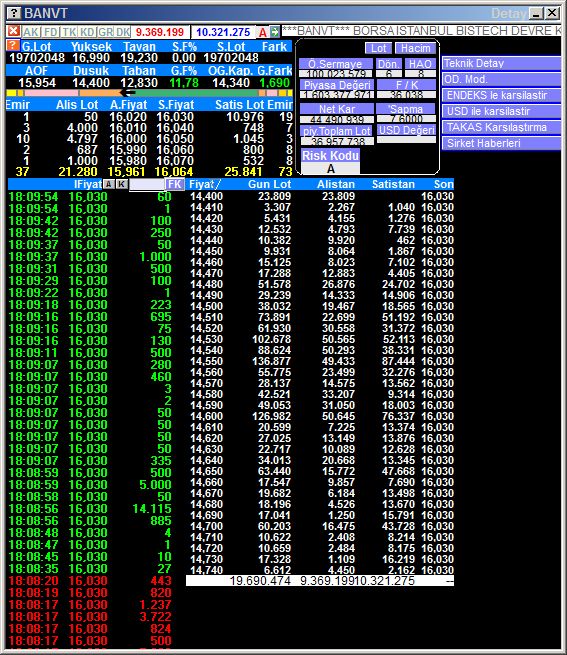Toggle the GR toolbar button

pyautogui.click(x=106, y=32)
